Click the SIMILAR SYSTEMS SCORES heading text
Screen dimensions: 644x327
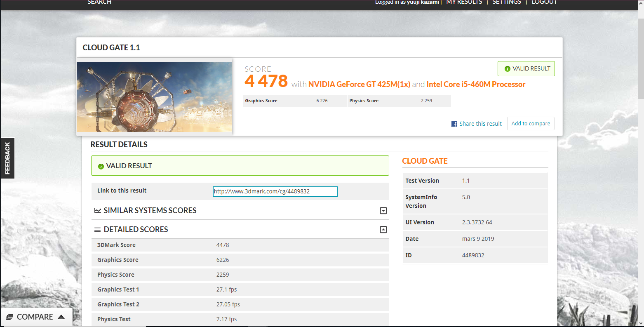coord(150,211)
